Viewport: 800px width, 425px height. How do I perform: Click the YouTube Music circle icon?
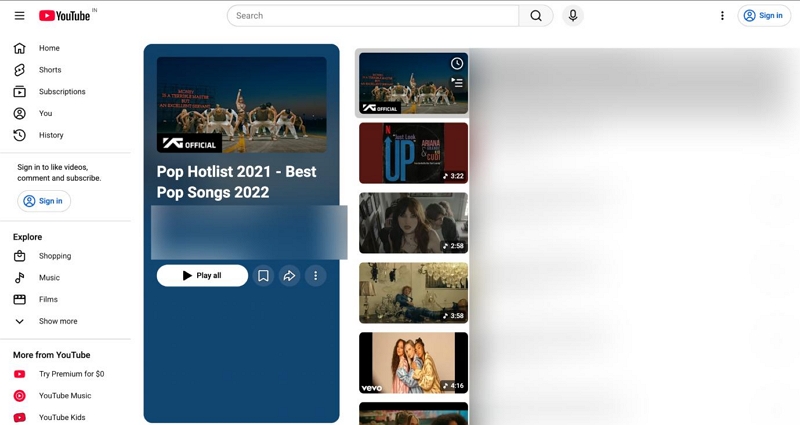click(19, 395)
